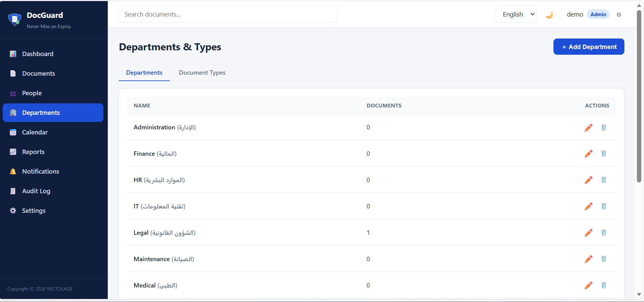Delete the HR department
This screenshot has height=302, width=644.
(x=604, y=180)
